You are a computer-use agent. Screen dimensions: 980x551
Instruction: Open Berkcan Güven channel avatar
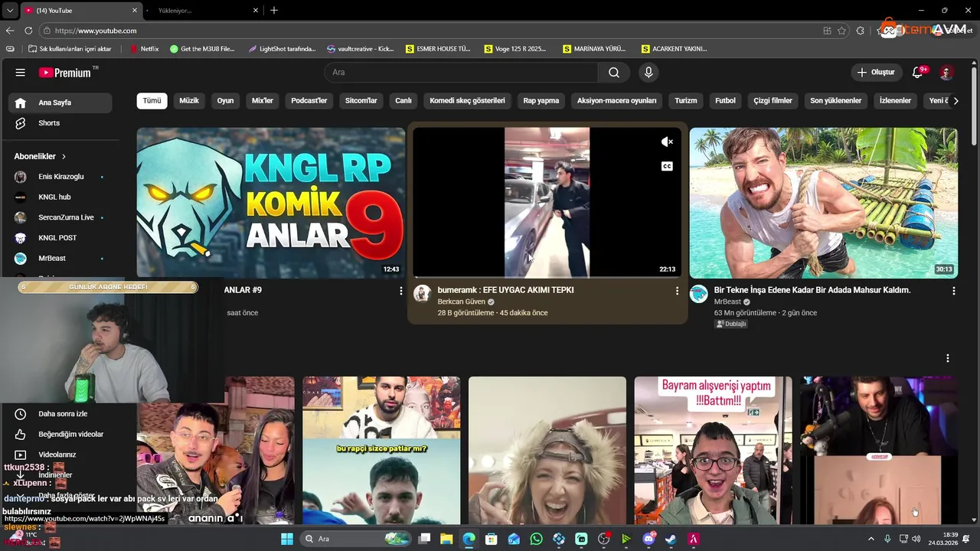pos(422,294)
